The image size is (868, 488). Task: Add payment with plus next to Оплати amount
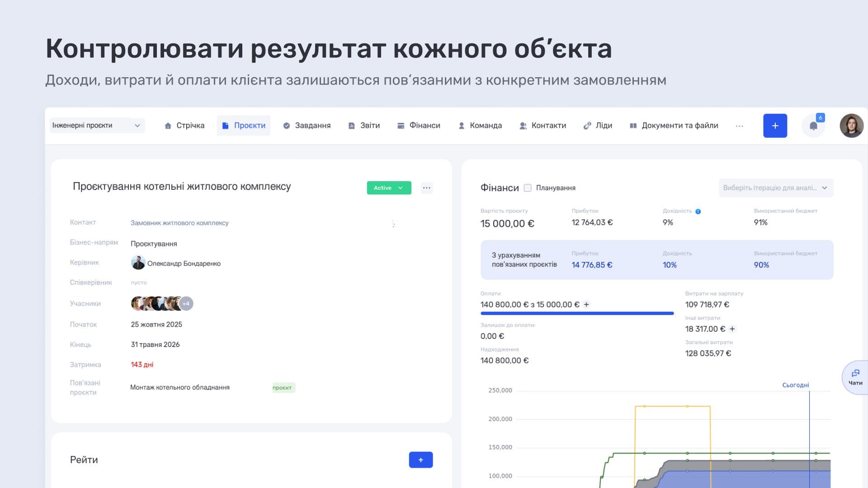[x=586, y=305]
